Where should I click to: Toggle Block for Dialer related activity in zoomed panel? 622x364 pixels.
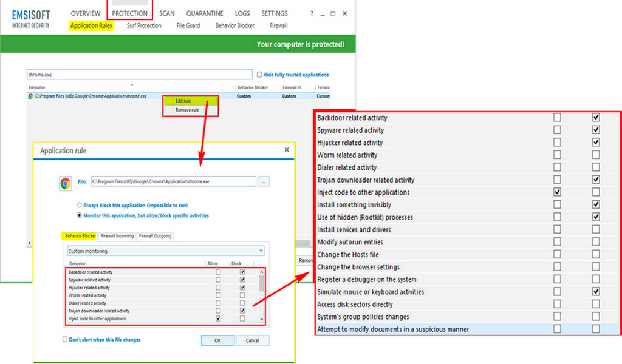click(x=596, y=167)
